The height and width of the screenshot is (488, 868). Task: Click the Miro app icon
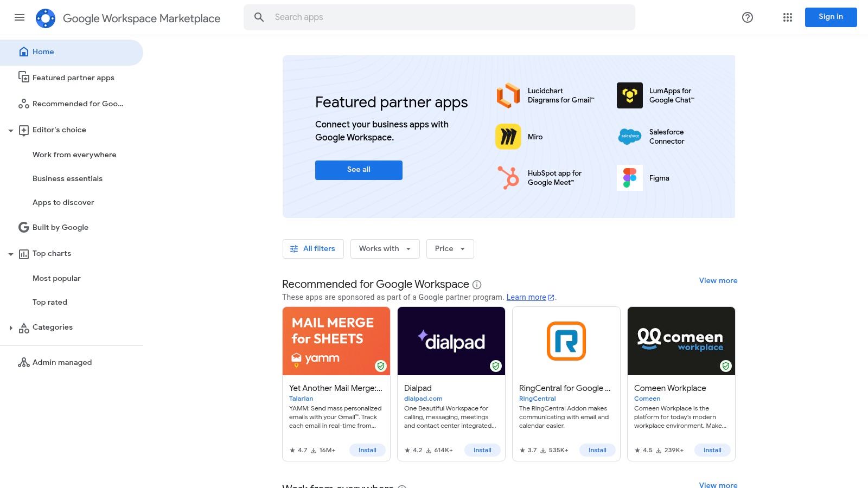[508, 137]
